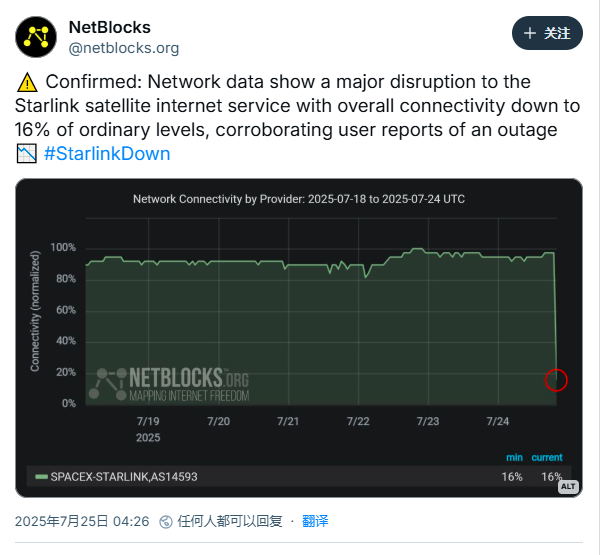Screen dimensions: 602x555
Task: Open the NetBlocks display name
Action: click(x=110, y=27)
